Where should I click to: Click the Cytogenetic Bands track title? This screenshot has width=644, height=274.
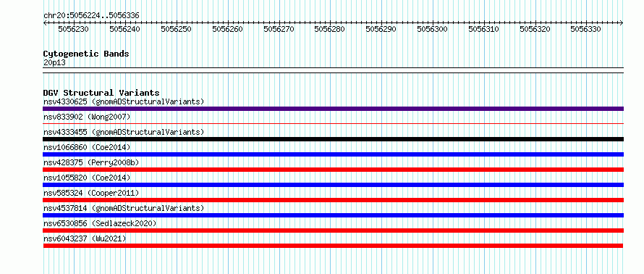click(x=86, y=54)
